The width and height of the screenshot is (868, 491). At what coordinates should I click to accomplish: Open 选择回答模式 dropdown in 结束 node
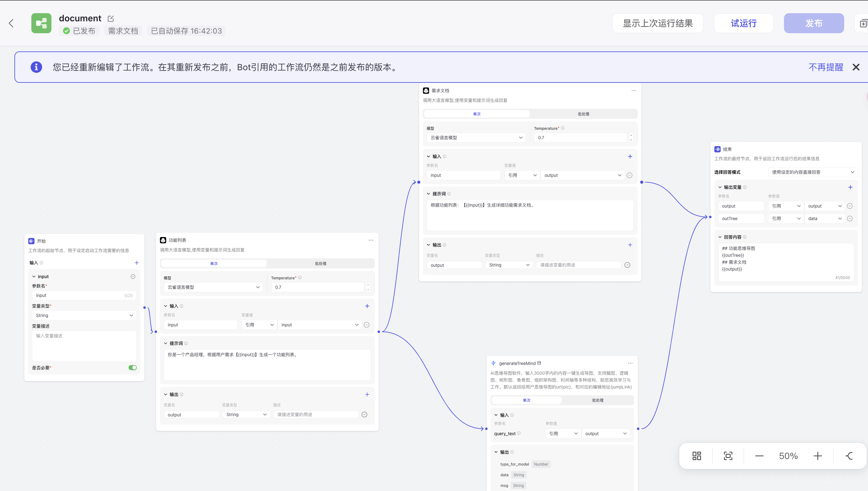tap(812, 172)
